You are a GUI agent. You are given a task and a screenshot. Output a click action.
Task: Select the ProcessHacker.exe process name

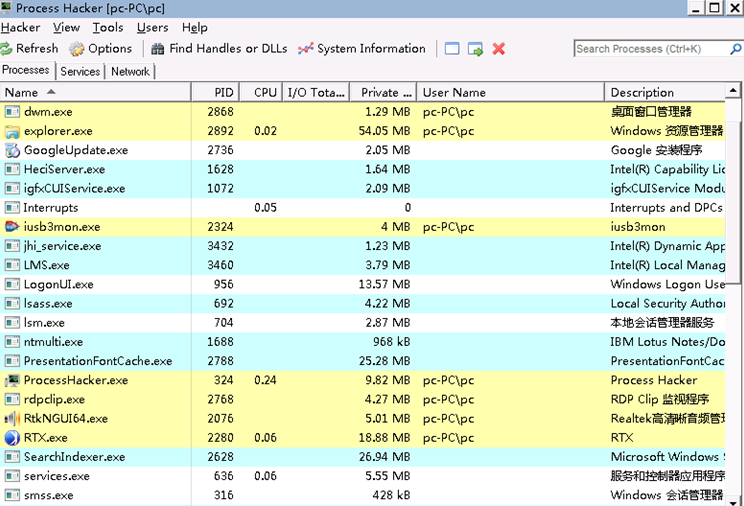click(x=76, y=380)
